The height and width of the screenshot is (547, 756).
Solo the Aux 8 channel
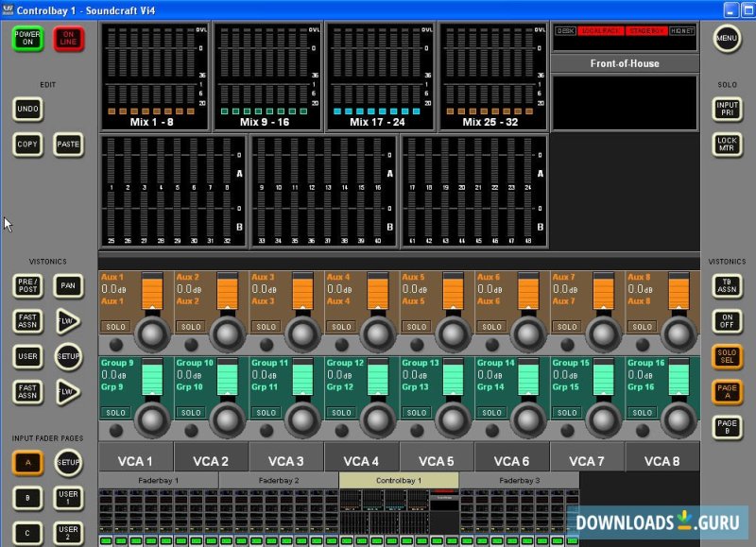pyautogui.click(x=643, y=327)
